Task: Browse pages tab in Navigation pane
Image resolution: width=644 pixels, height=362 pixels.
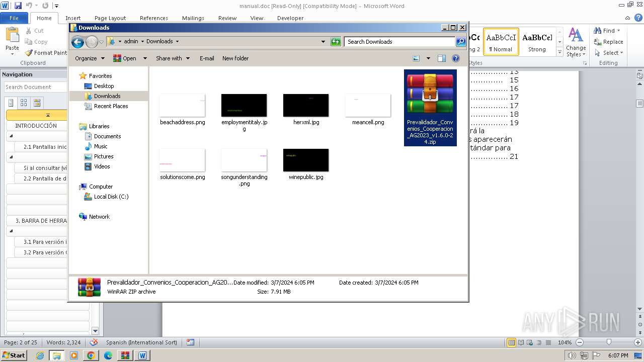Action: [24, 103]
